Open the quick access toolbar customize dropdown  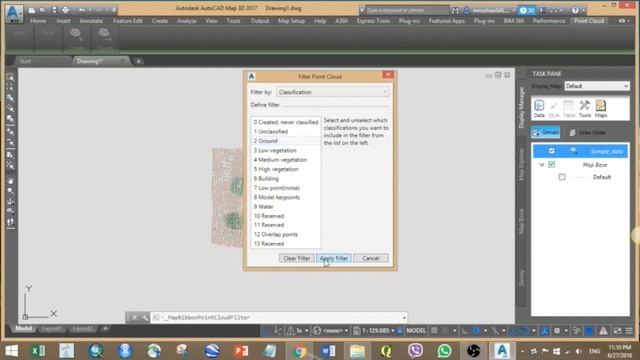114,10
